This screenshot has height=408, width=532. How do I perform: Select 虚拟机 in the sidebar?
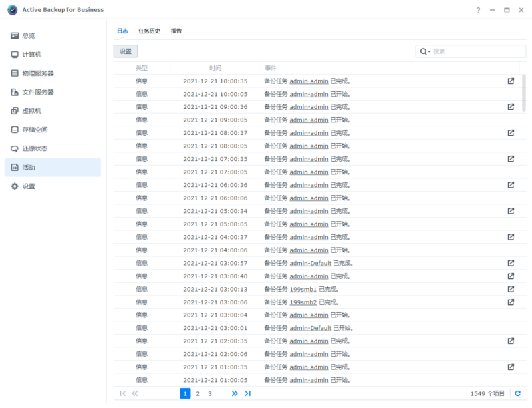pyautogui.click(x=53, y=110)
